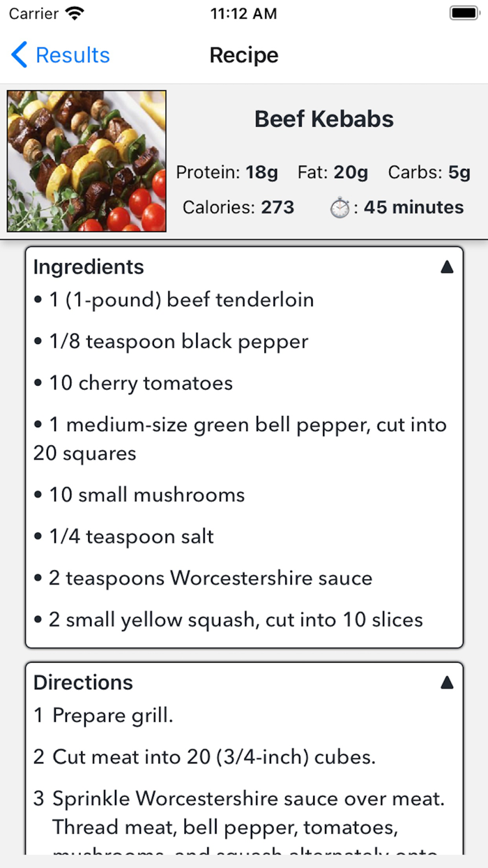This screenshot has width=488, height=868.
Task: Click the Calories: 273 value
Action: pyautogui.click(x=238, y=207)
